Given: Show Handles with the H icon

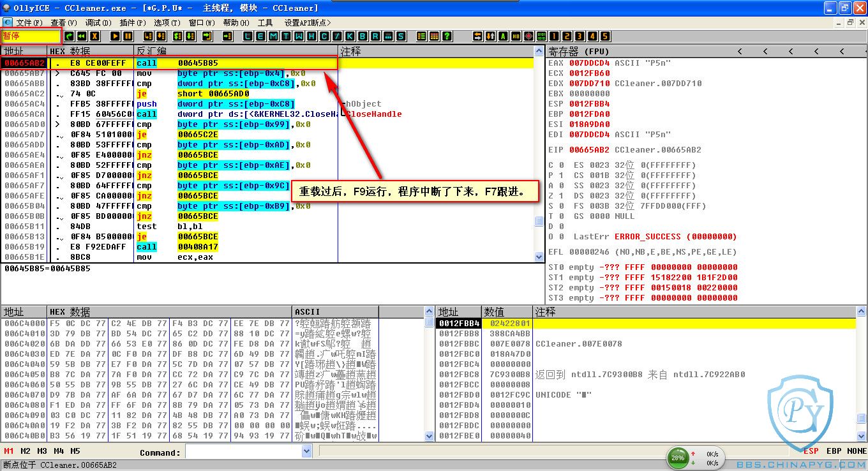Looking at the screenshot, I should coord(311,36).
